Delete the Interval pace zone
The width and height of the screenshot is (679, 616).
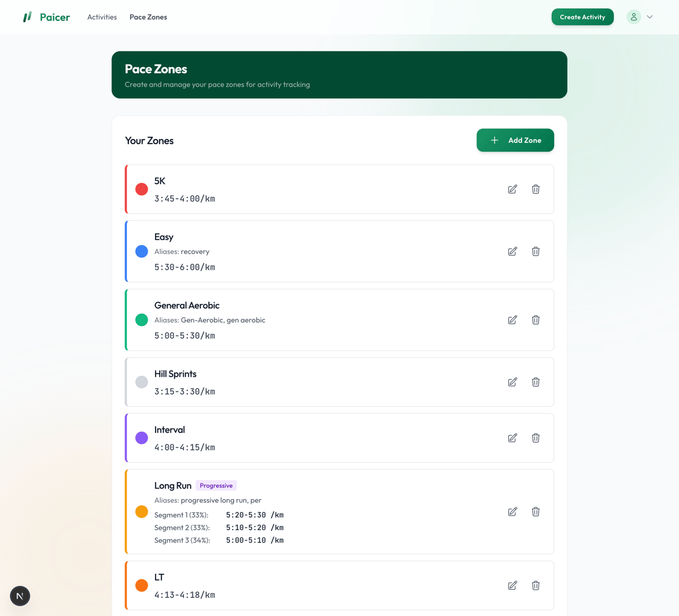pos(535,438)
